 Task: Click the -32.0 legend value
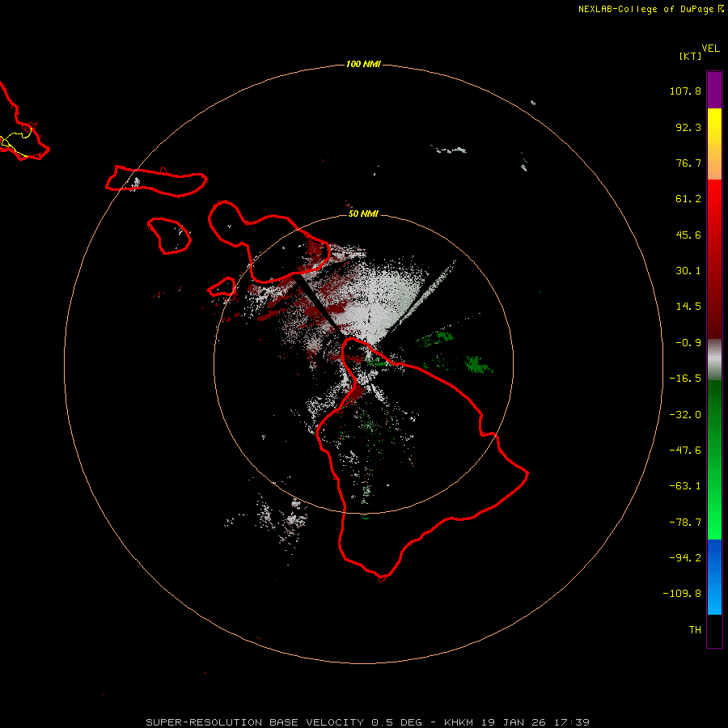[x=685, y=415]
